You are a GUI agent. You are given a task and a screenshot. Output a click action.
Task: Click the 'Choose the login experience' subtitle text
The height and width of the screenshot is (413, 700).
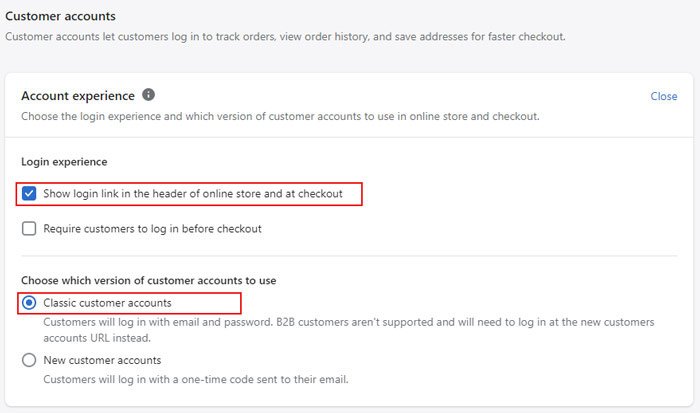point(281,116)
